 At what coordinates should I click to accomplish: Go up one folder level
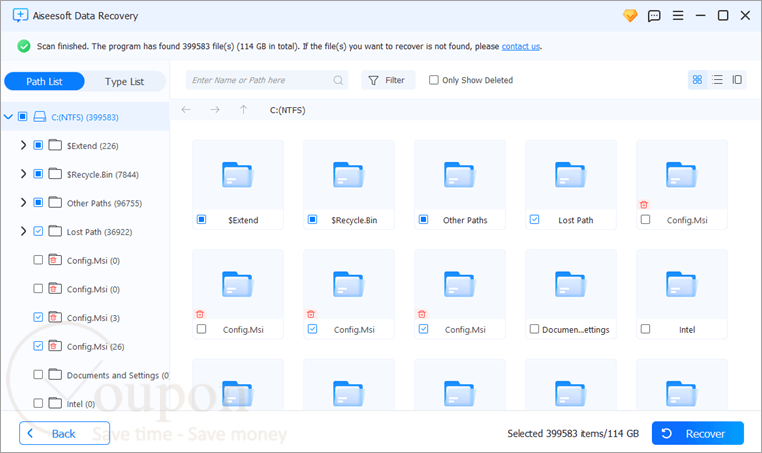point(243,110)
